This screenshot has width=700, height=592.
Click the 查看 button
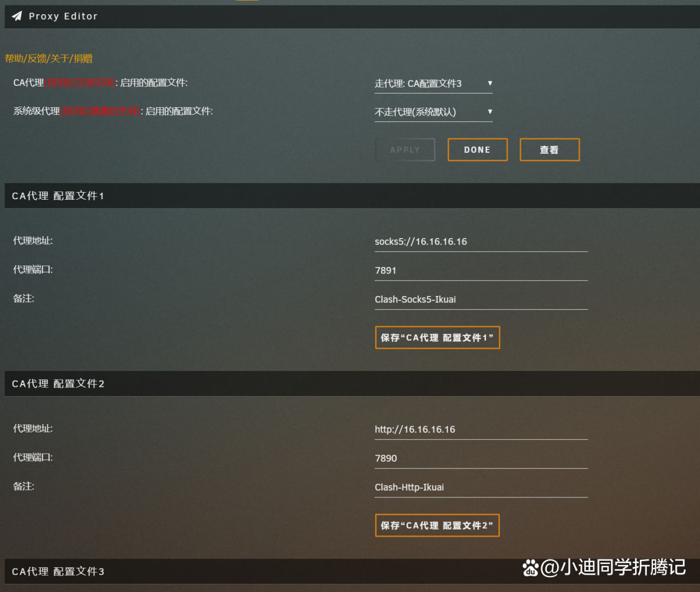(x=550, y=150)
